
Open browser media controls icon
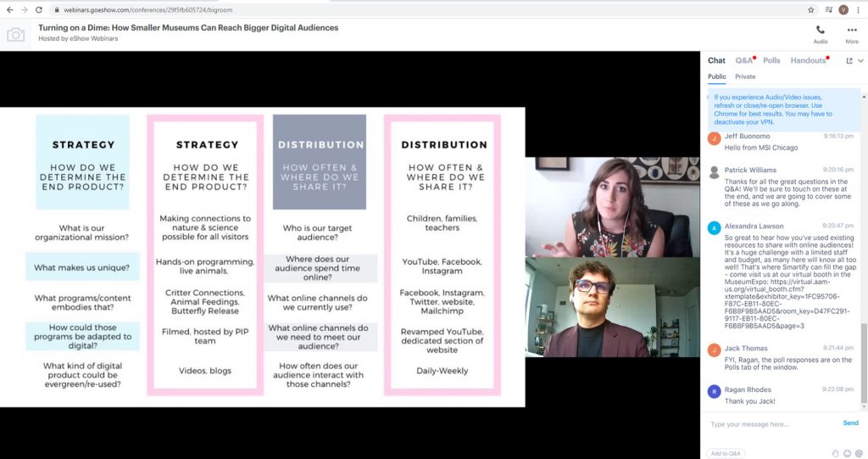click(x=828, y=9)
